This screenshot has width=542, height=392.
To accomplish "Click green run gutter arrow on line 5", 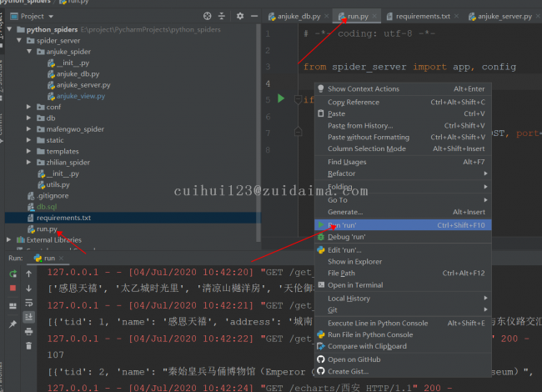I will click(281, 99).
